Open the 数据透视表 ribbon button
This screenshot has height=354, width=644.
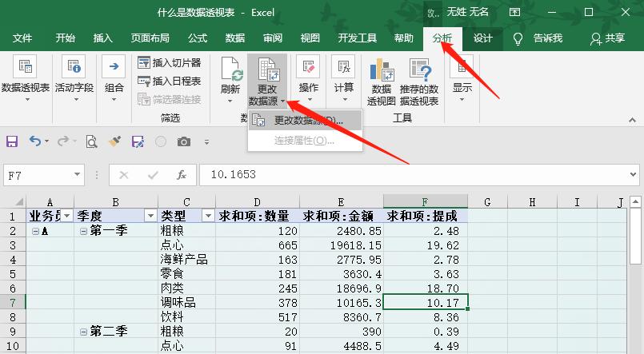click(25, 78)
